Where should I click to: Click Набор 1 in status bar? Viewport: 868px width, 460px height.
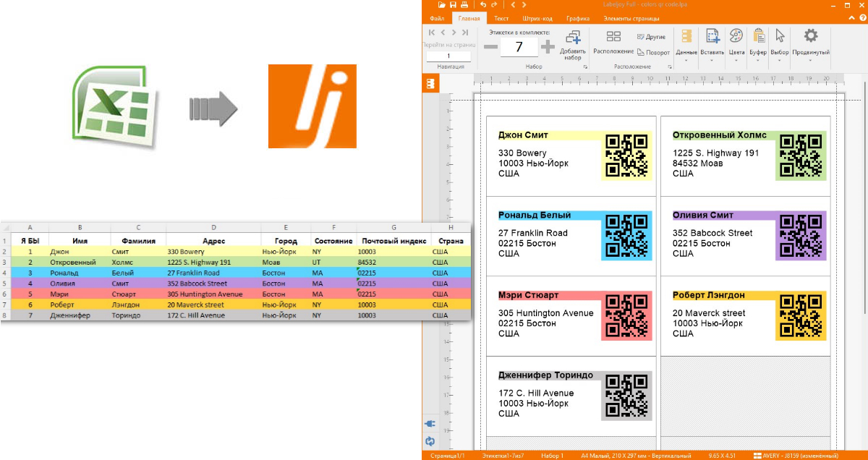tap(553, 456)
